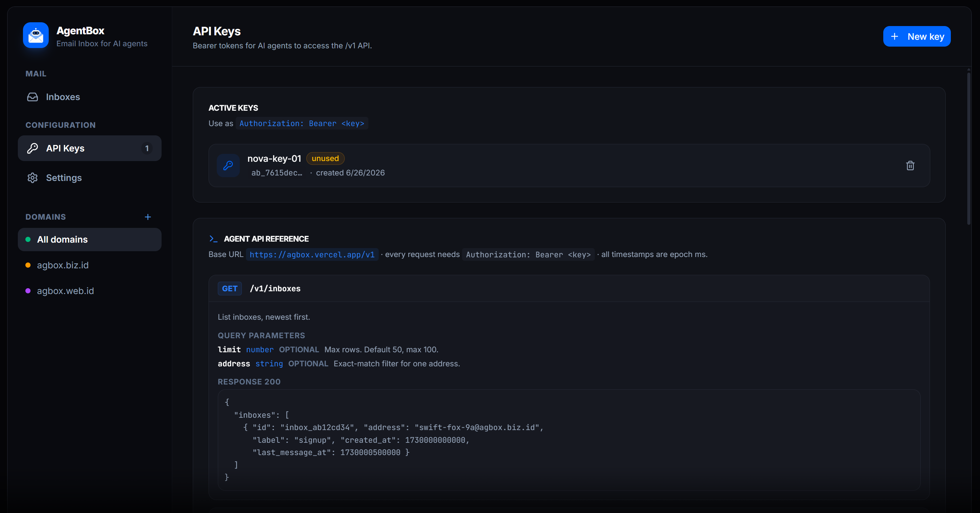Click the Authorization: Bearer <key> code under Active Keys

302,123
